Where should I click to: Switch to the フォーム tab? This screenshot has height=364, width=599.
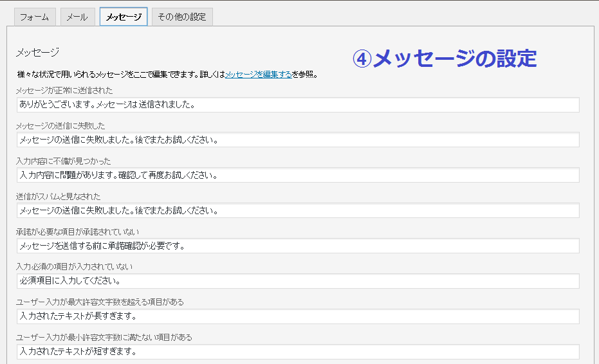click(35, 17)
